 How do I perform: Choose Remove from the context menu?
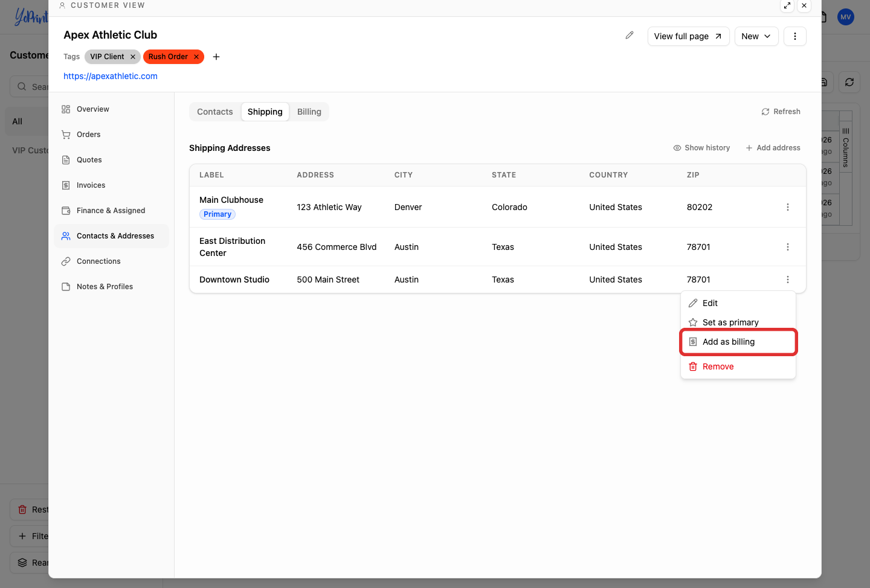click(x=738, y=366)
